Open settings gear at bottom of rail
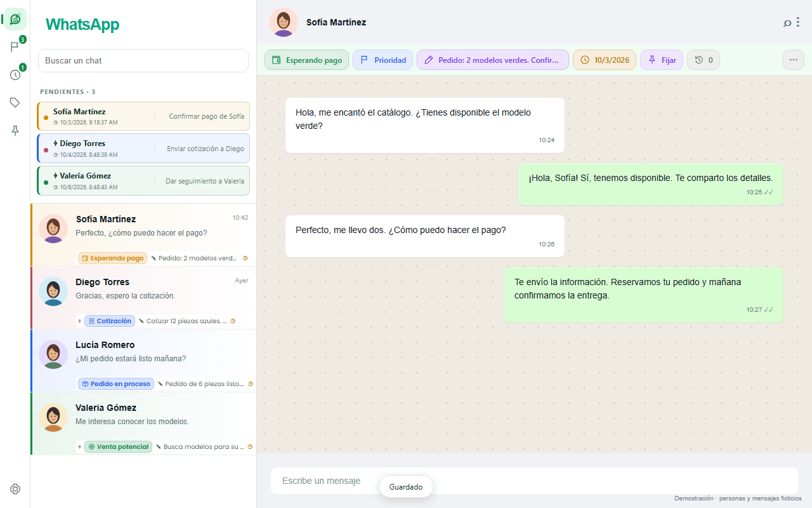Viewport: 812px width, 508px height. [15, 489]
